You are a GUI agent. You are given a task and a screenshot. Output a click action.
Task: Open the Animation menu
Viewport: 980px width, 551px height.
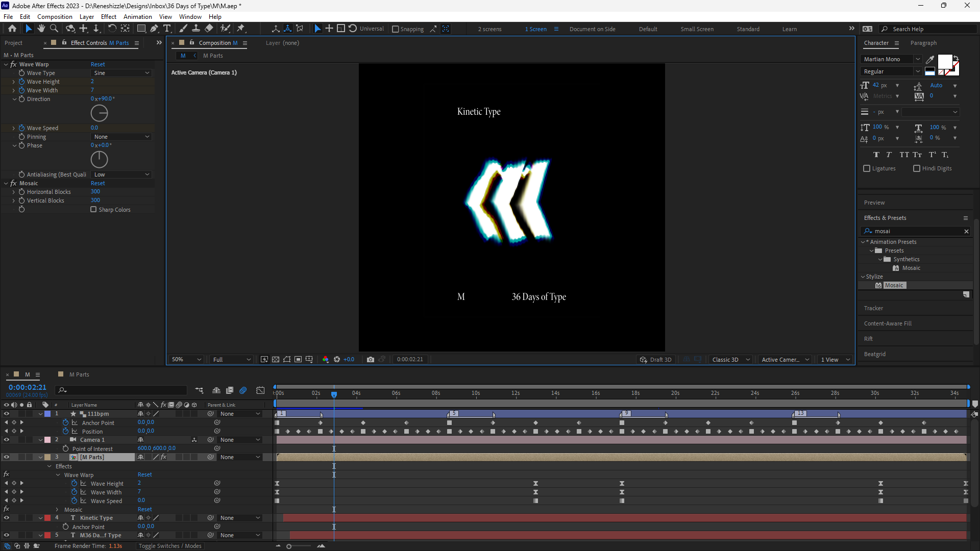click(137, 17)
